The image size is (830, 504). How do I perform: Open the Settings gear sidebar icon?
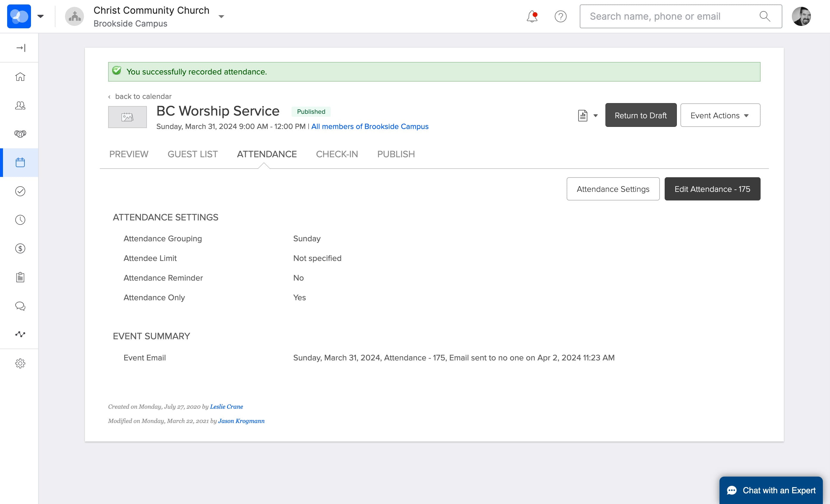coord(20,363)
